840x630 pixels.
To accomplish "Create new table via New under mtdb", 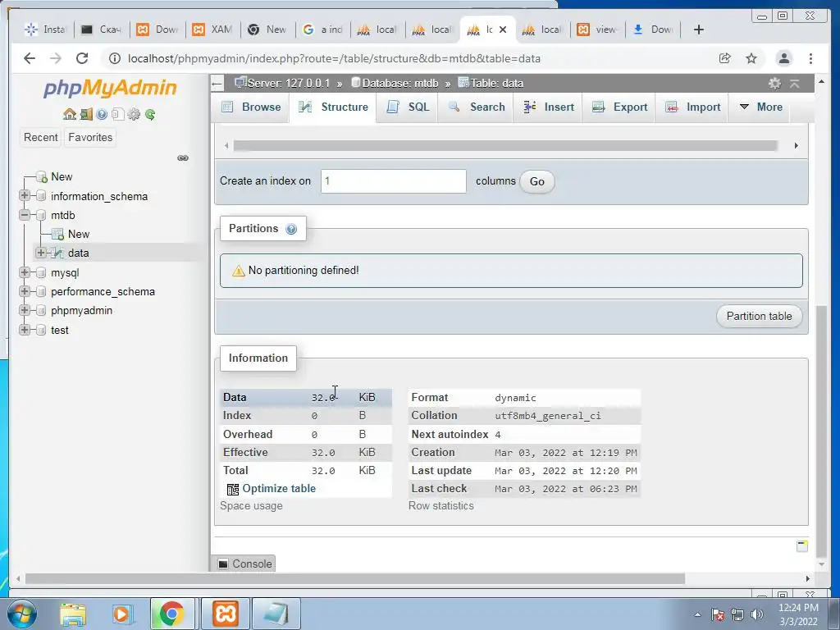I will (x=79, y=234).
